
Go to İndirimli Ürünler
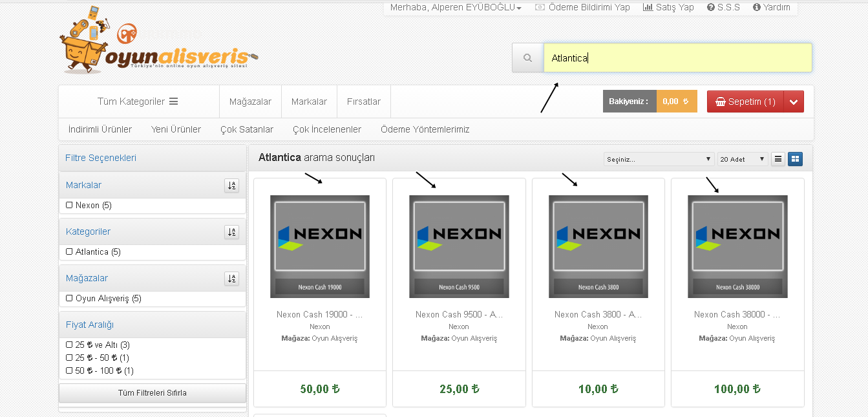[x=100, y=129]
